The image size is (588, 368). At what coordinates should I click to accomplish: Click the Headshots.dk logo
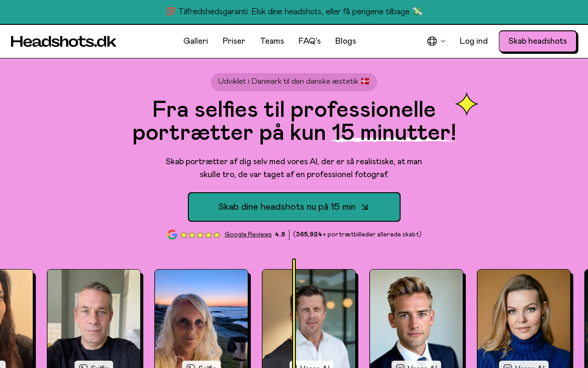click(x=64, y=41)
